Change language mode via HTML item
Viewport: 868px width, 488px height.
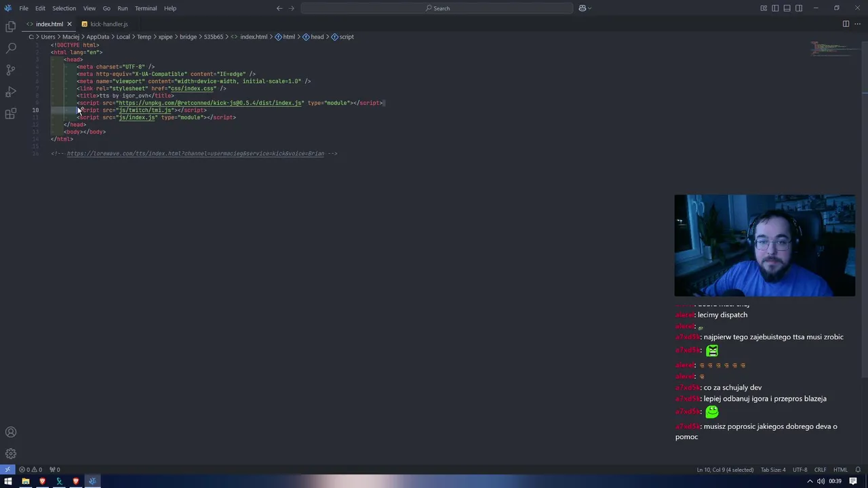(x=840, y=470)
